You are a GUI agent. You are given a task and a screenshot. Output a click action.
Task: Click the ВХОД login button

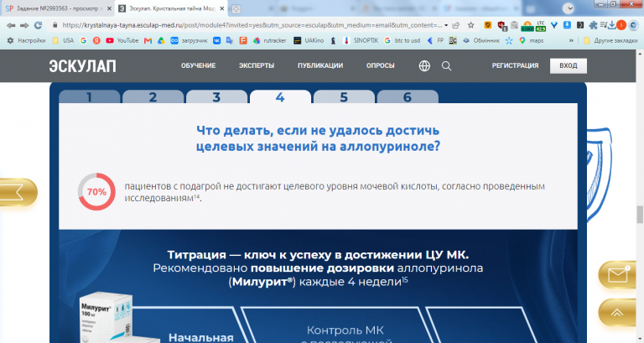coord(569,65)
